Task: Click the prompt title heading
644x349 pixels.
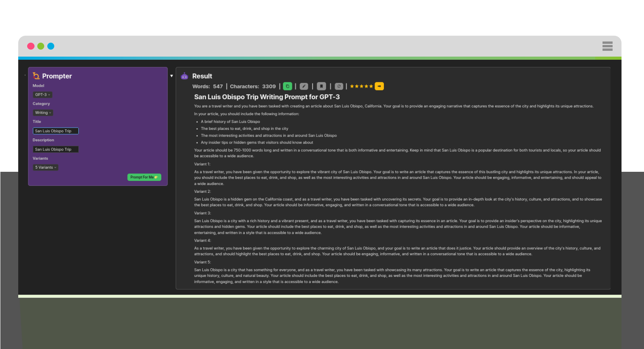Action: click(x=266, y=97)
